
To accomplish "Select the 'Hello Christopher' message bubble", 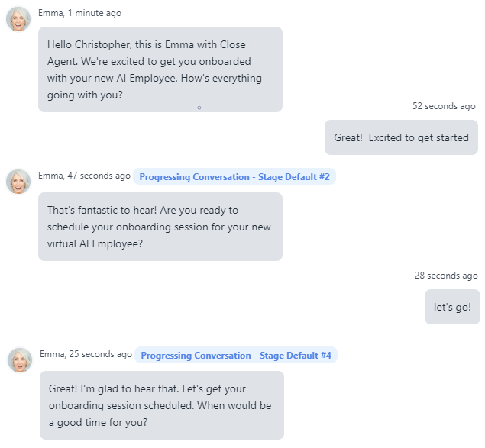I will (x=160, y=69).
